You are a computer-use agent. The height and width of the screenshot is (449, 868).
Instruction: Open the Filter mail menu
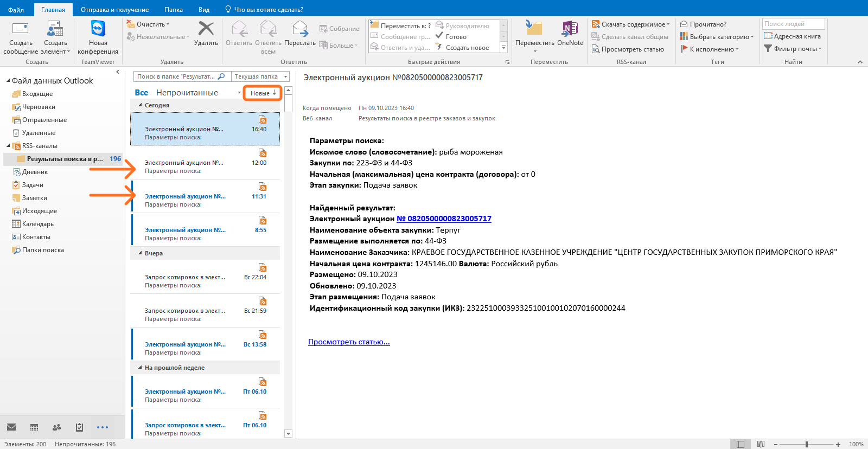[x=793, y=49]
